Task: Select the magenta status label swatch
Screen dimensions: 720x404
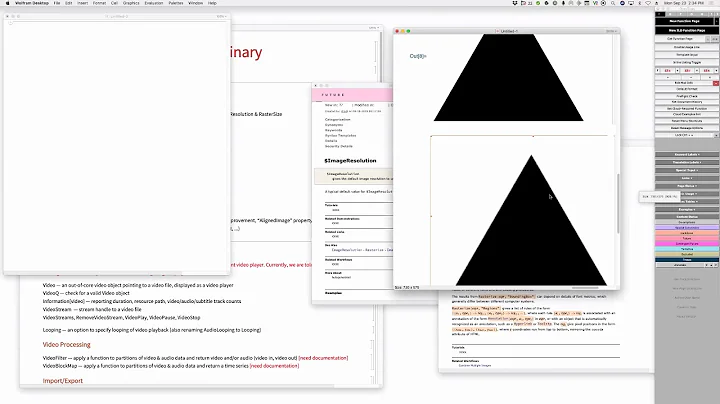Action: pyautogui.click(x=687, y=244)
